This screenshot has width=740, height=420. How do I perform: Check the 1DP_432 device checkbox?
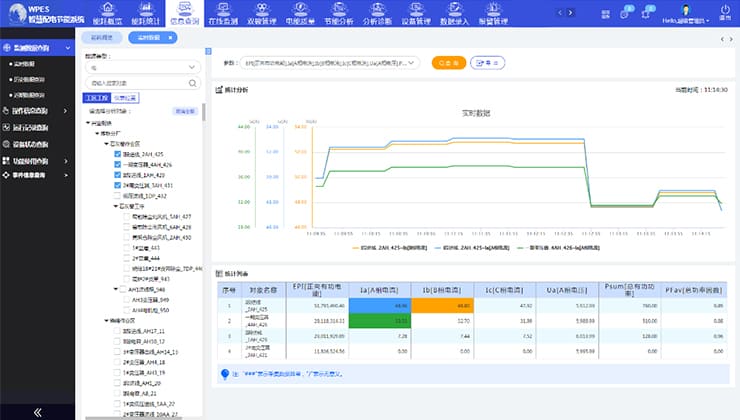[x=117, y=196]
